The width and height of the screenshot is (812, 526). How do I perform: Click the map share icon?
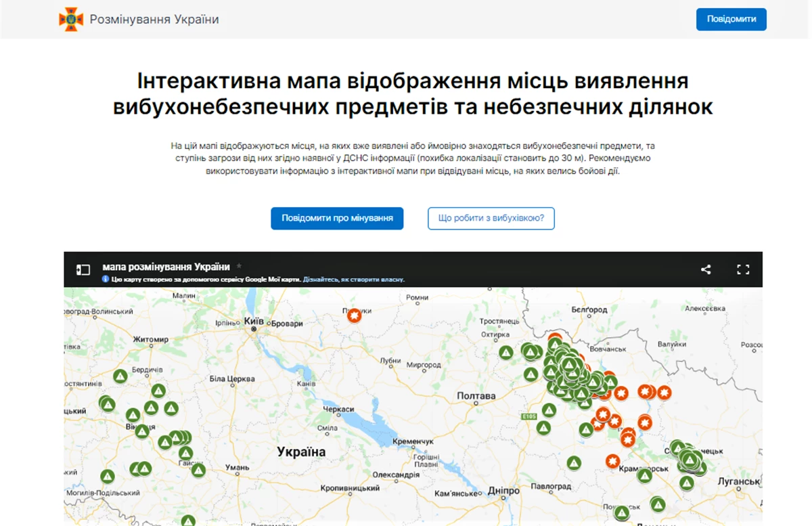(706, 269)
